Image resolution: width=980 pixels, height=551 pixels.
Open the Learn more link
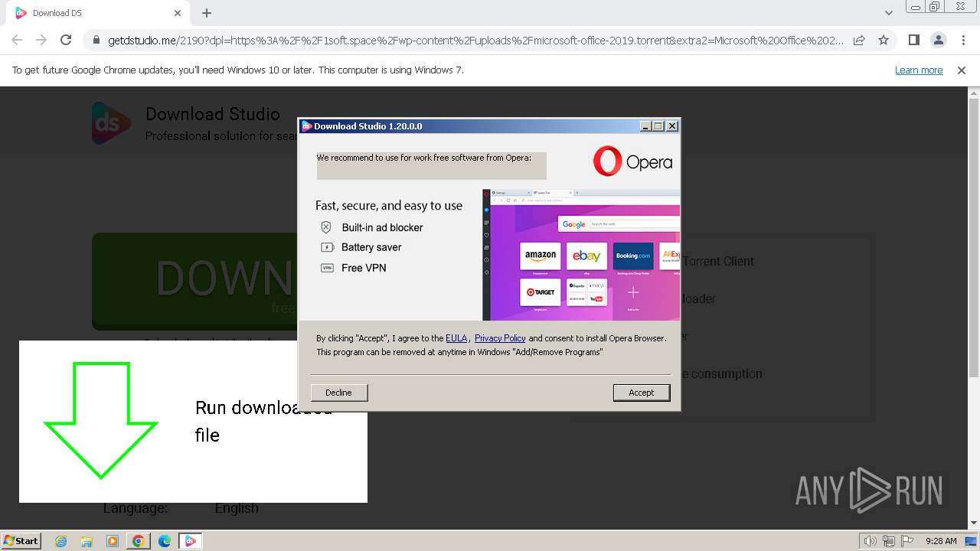point(919,70)
